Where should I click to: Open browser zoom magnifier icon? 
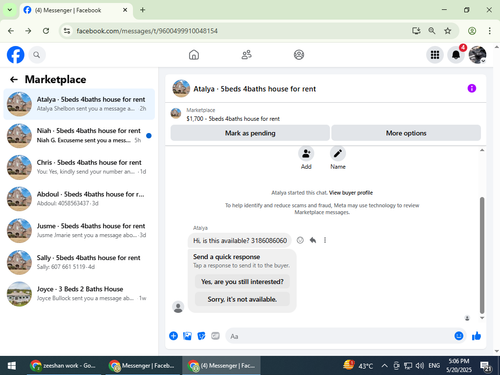tap(432, 31)
